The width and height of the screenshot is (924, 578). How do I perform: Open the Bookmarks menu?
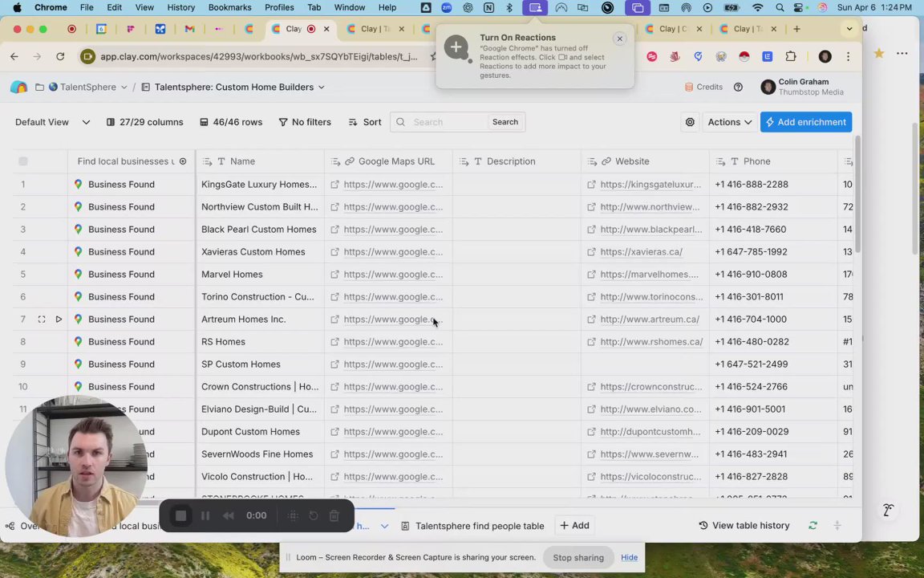click(230, 8)
